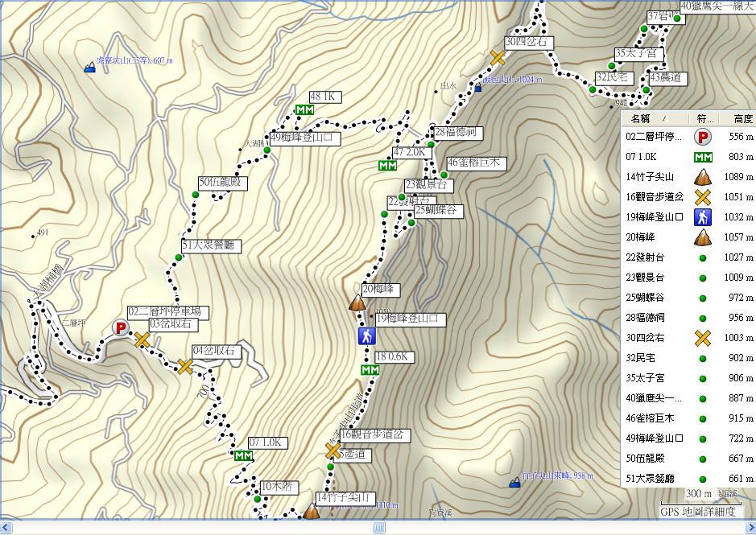The height and width of the screenshot is (535, 756).
Task: Click the mountain icon at 14竹子尖山 on map
Action: [312, 512]
